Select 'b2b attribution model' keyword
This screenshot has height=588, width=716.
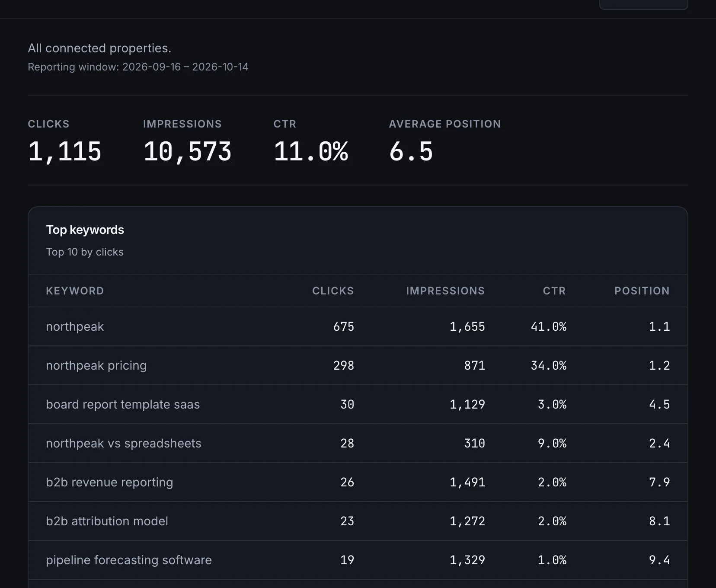pos(107,521)
